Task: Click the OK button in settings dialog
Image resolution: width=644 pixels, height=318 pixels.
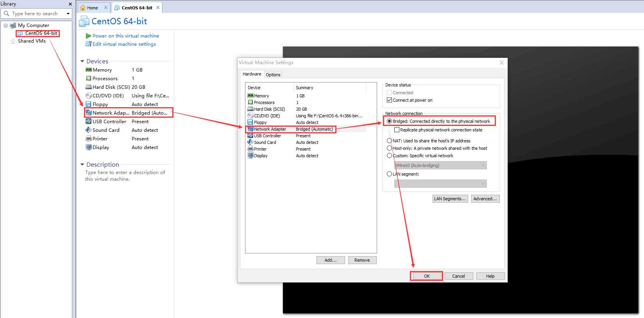Action: tap(427, 276)
